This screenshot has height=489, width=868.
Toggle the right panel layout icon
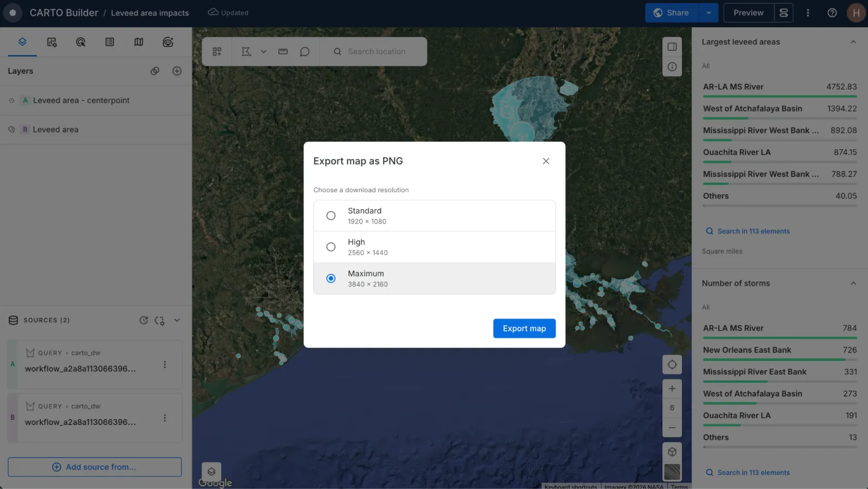[672, 47]
